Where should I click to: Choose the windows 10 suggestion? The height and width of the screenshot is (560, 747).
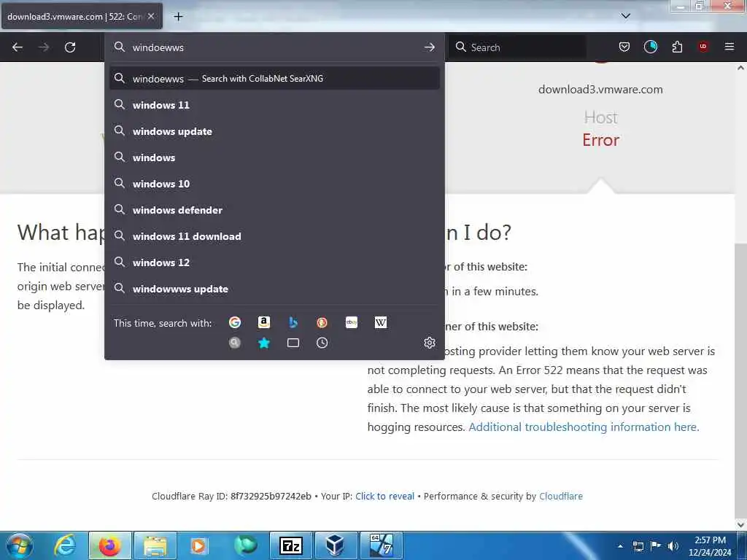274,183
